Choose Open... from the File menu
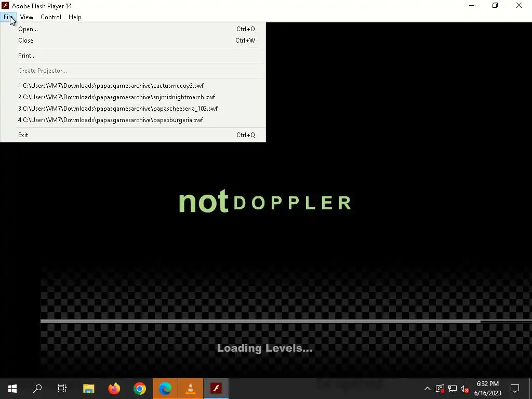 pyautogui.click(x=132, y=29)
